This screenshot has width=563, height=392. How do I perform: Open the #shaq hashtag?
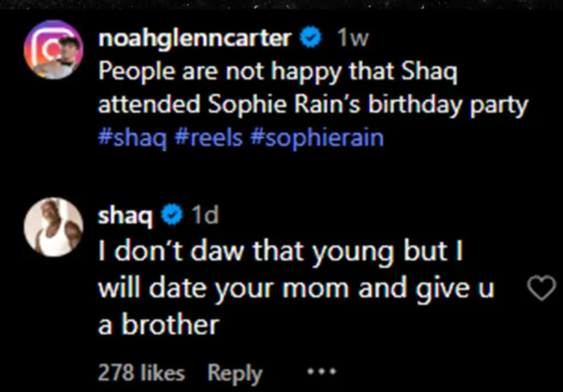(x=132, y=138)
